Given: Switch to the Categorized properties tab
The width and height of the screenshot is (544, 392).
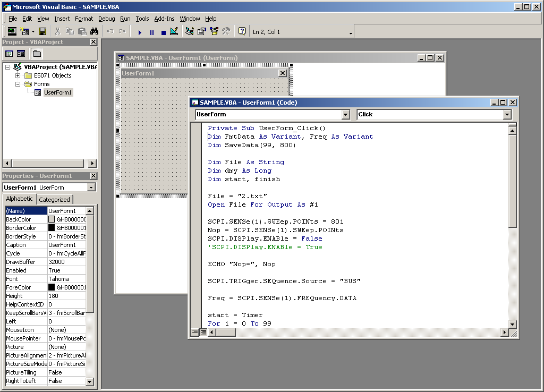Looking at the screenshot, I should 54,200.
